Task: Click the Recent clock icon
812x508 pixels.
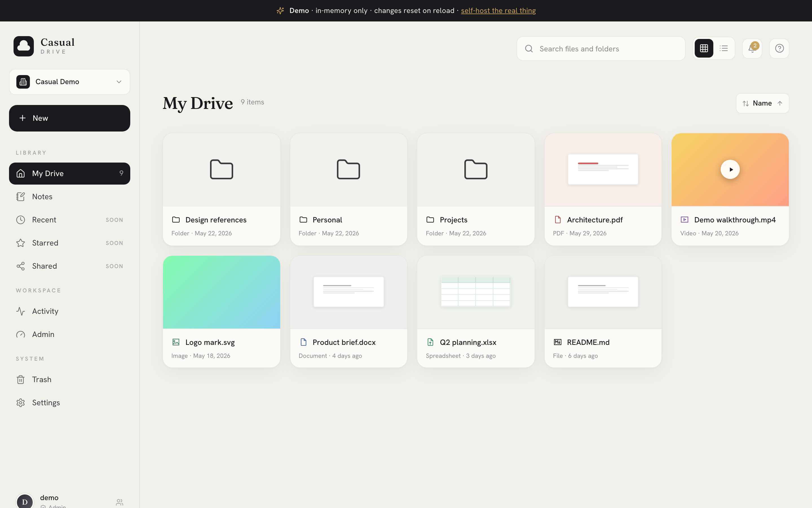Action: pyautogui.click(x=21, y=220)
